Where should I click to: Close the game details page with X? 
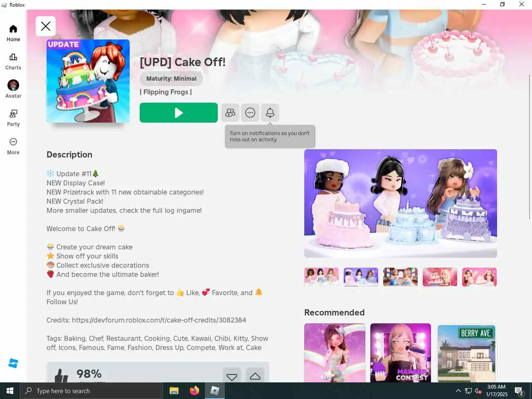click(x=46, y=26)
